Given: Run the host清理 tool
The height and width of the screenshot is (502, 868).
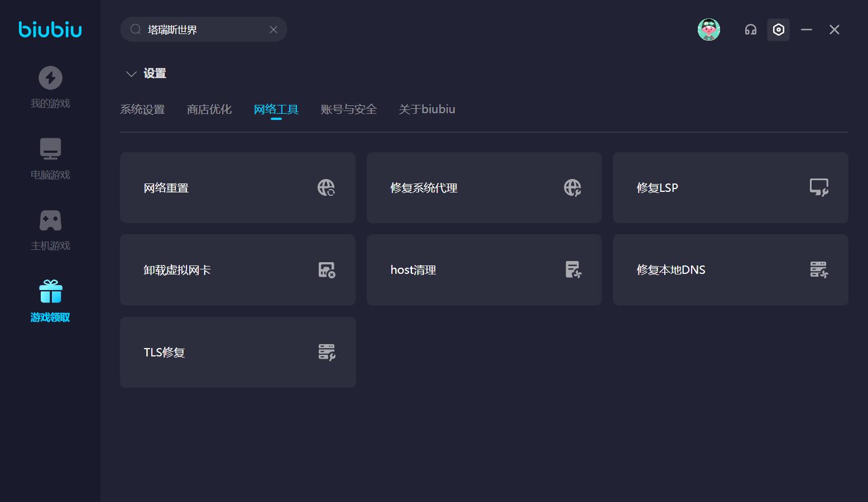Looking at the screenshot, I should (x=484, y=270).
